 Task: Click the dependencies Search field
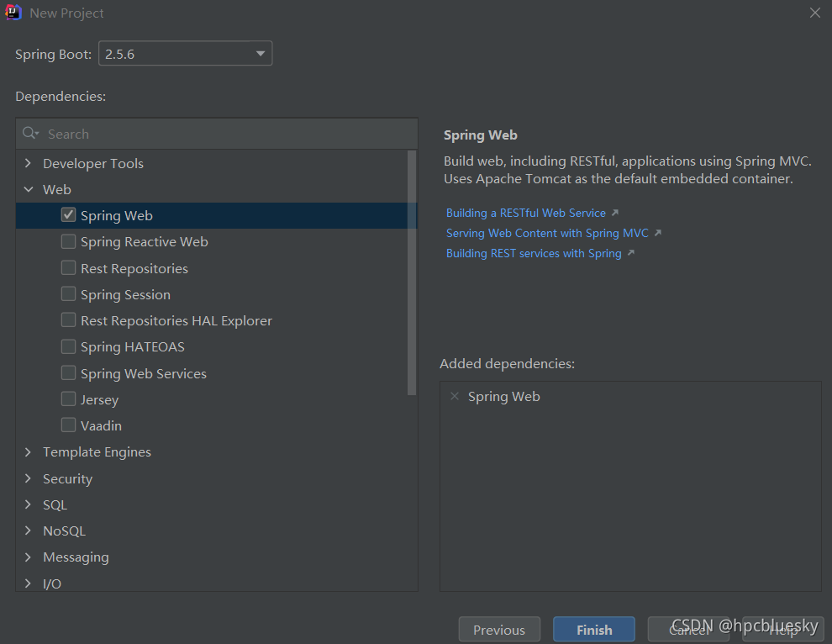(217, 134)
